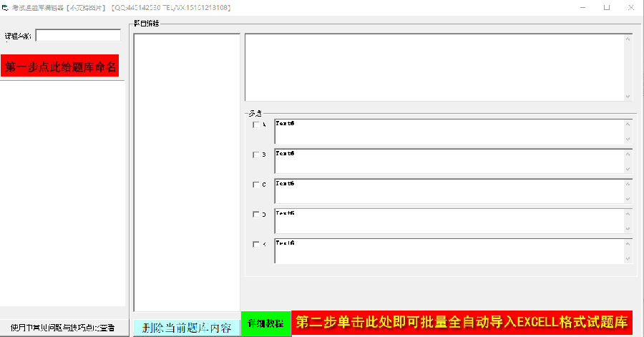Click scroll-up arrow in option D box
Viewport: 644px width, 337px height.
tap(628, 214)
